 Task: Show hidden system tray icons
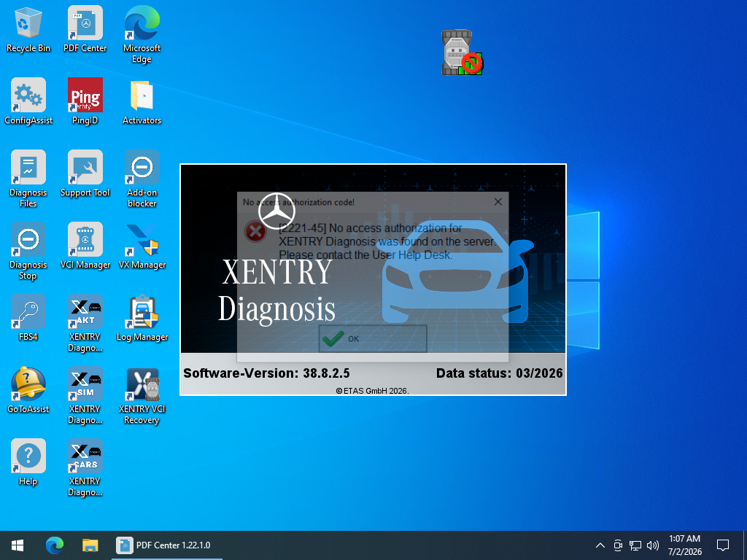point(600,545)
